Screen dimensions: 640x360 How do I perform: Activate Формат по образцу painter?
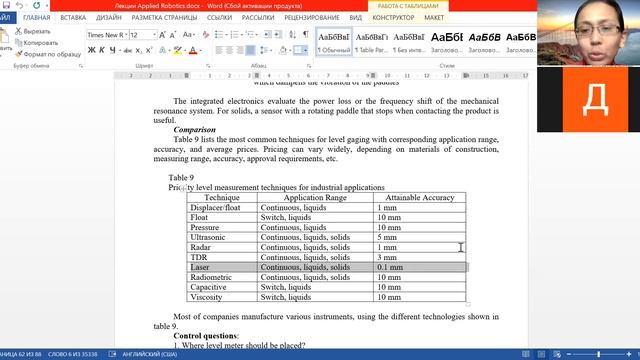tap(48, 54)
